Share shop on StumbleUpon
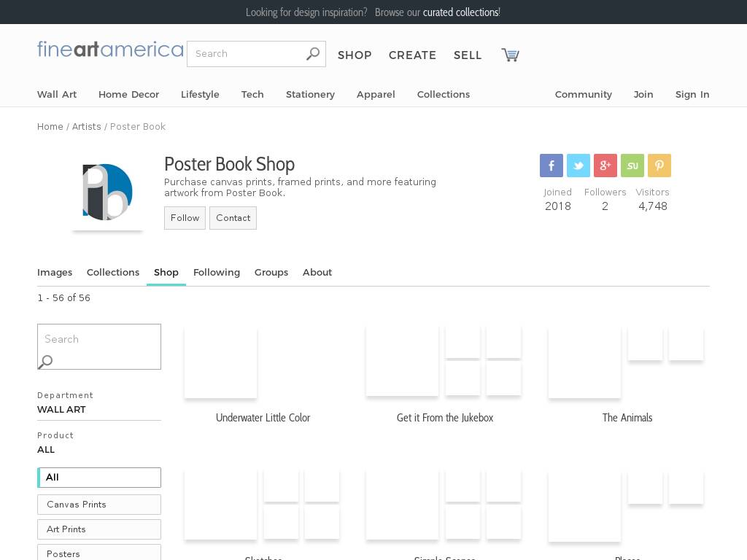The height and width of the screenshot is (560, 747). coord(632,166)
